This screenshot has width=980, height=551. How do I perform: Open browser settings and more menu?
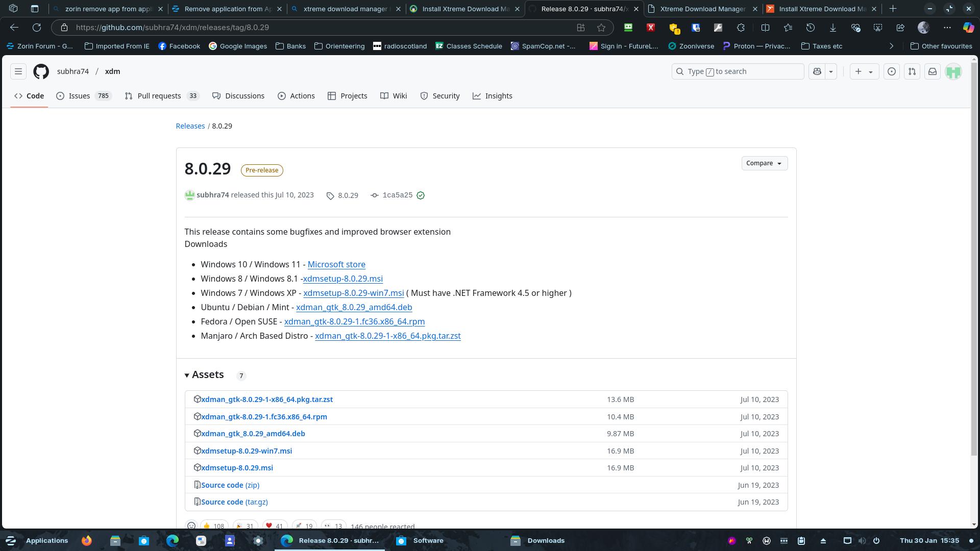[x=947, y=28]
